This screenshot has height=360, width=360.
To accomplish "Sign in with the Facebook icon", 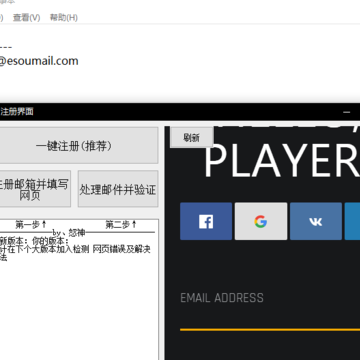I will click(206, 221).
